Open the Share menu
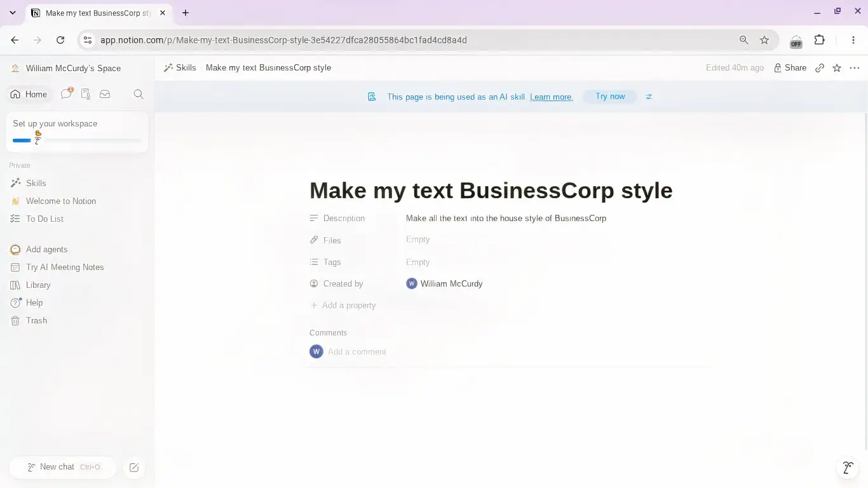 click(x=790, y=68)
